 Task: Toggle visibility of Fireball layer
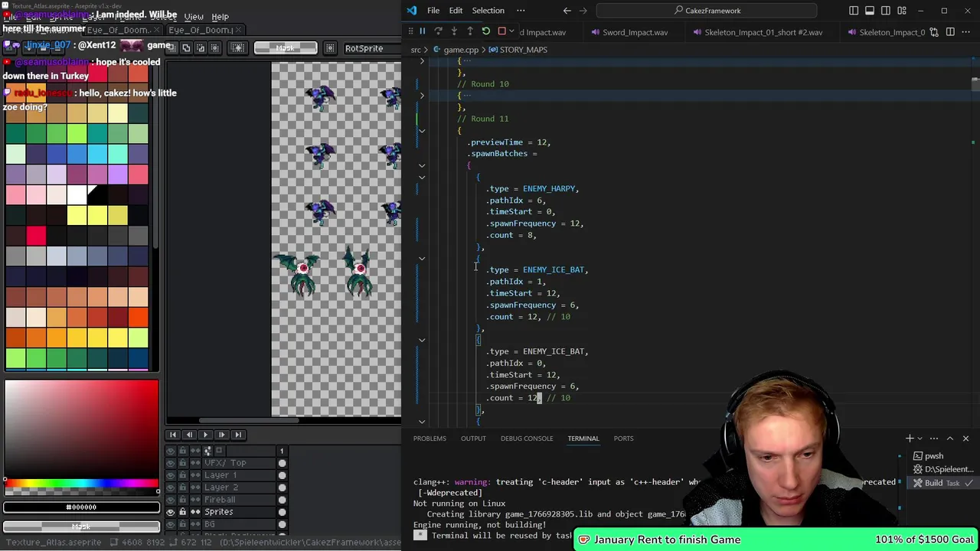tap(171, 500)
